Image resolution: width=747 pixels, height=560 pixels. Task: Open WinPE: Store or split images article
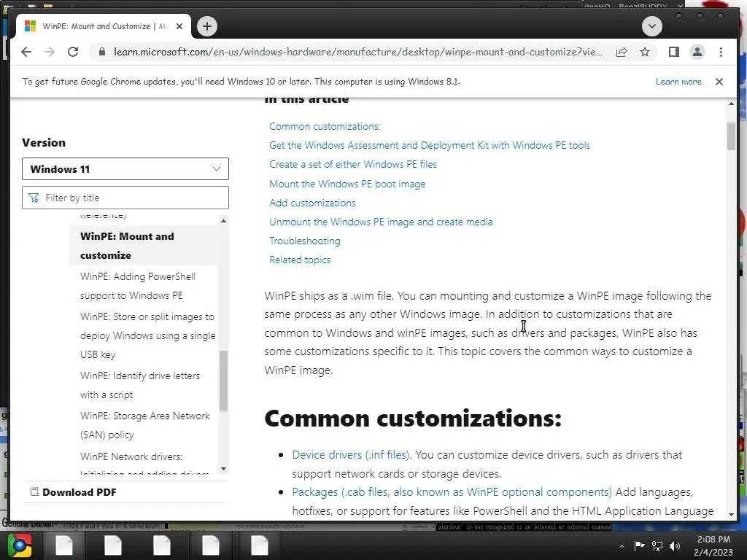point(147,335)
